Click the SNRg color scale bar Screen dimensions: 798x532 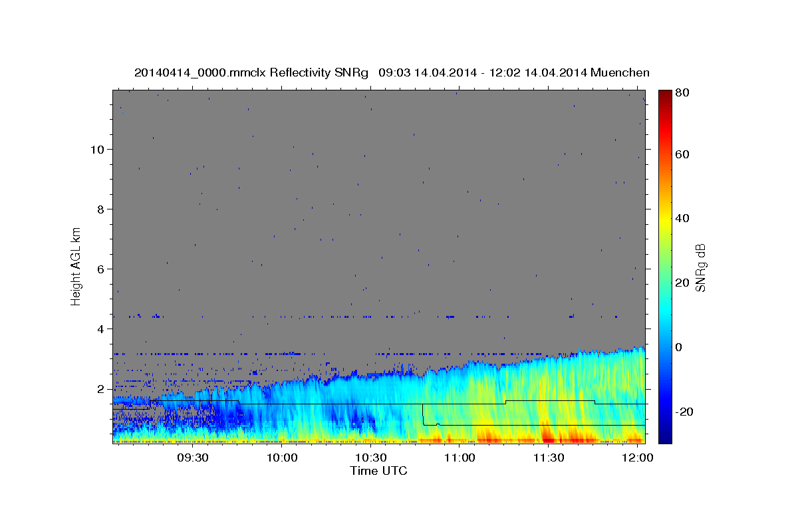tap(665, 266)
